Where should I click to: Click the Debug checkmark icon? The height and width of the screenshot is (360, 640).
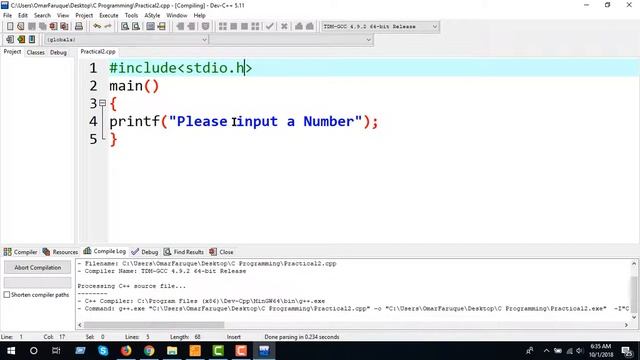pos(270,27)
